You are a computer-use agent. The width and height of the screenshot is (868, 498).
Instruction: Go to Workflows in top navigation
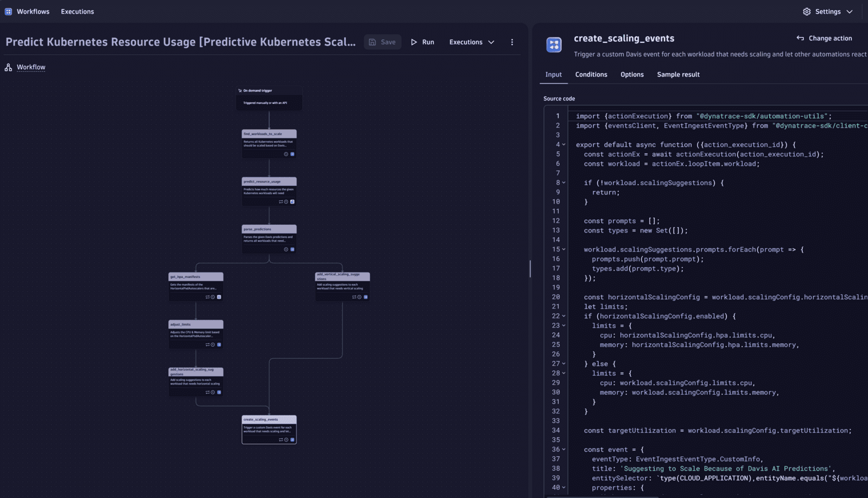coord(33,11)
